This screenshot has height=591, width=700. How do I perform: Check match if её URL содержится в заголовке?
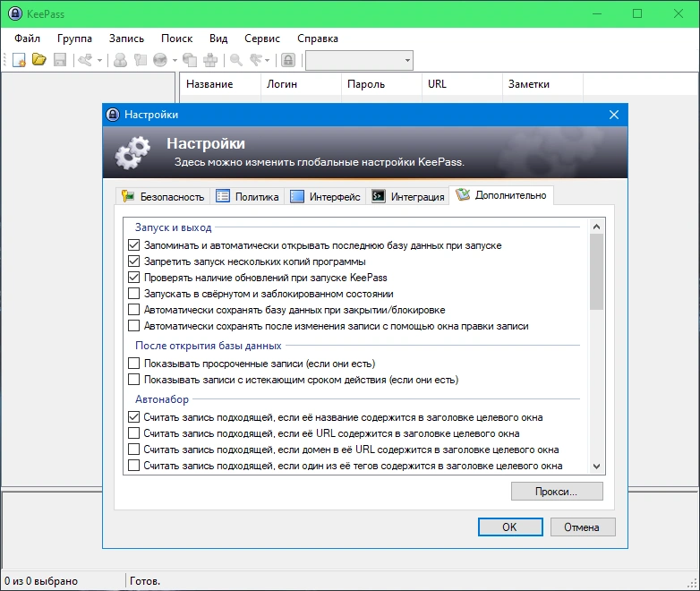(133, 433)
